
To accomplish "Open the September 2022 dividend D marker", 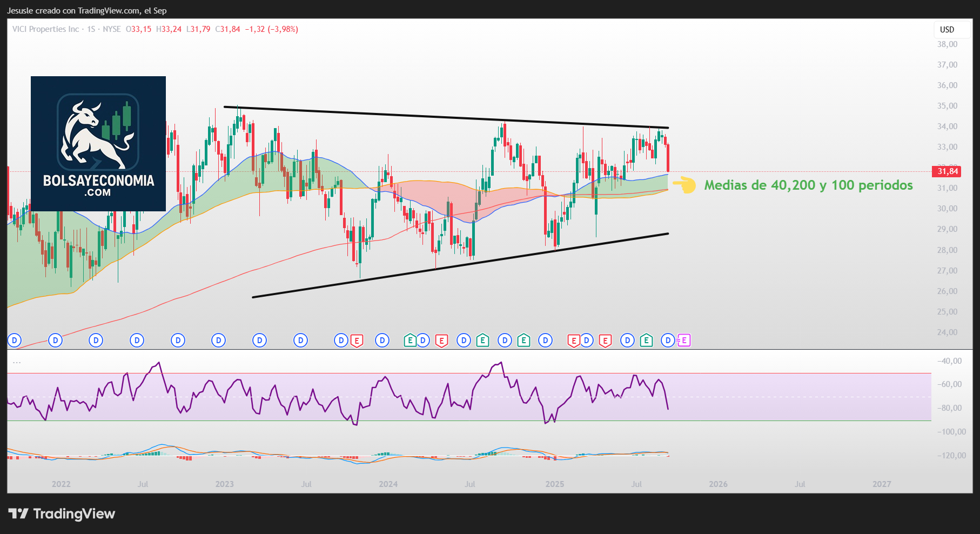I will [x=178, y=341].
